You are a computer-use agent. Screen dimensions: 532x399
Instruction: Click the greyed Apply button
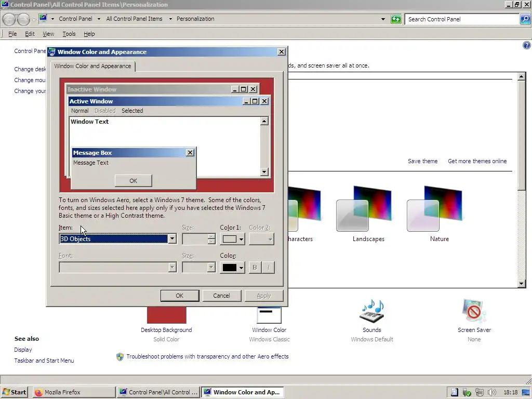point(263,296)
